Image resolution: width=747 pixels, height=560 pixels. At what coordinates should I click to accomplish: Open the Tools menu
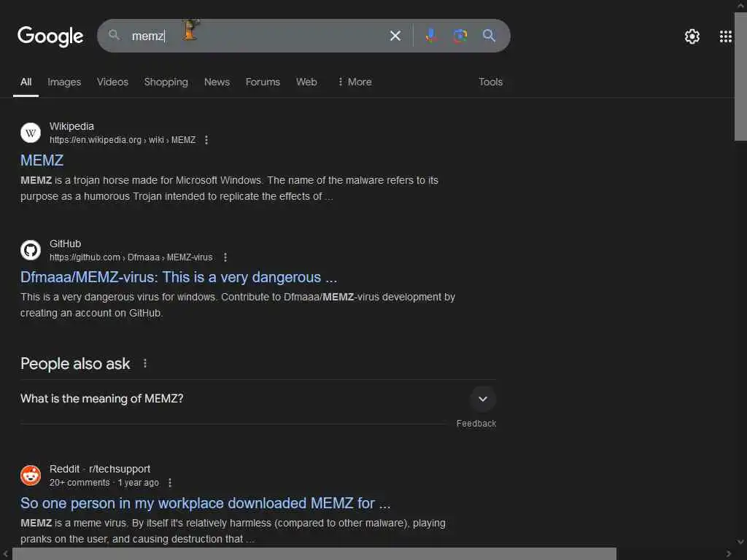click(x=490, y=82)
